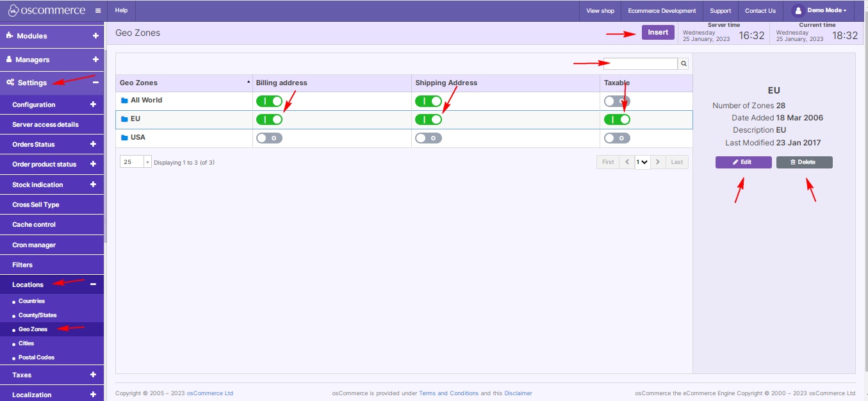
Task: Expand the Modules menu plus
Action: (95, 36)
